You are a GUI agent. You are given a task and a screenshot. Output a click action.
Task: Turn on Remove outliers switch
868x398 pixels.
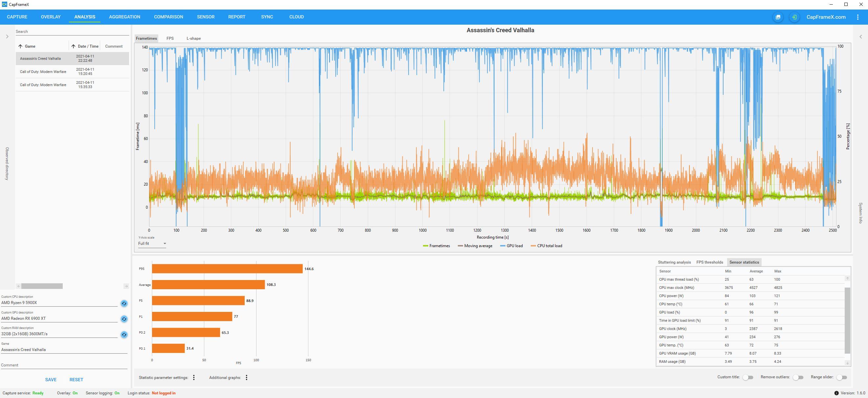point(798,377)
